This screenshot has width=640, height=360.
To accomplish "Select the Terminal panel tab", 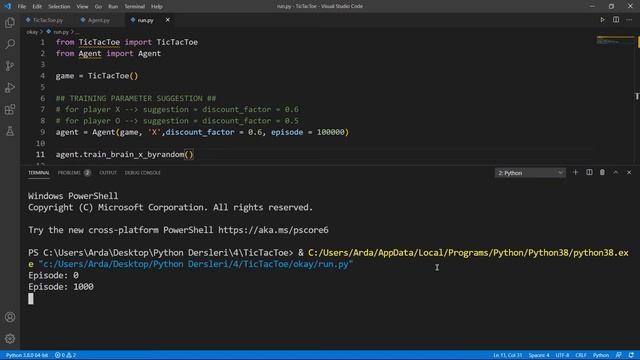I will coord(39,173).
